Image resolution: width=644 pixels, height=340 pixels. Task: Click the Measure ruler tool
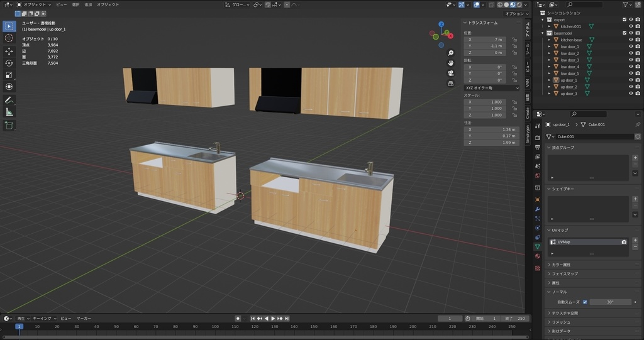[x=9, y=112]
